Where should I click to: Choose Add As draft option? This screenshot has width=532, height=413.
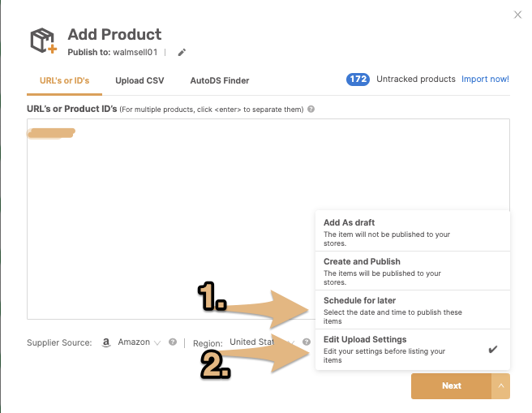pyautogui.click(x=413, y=231)
